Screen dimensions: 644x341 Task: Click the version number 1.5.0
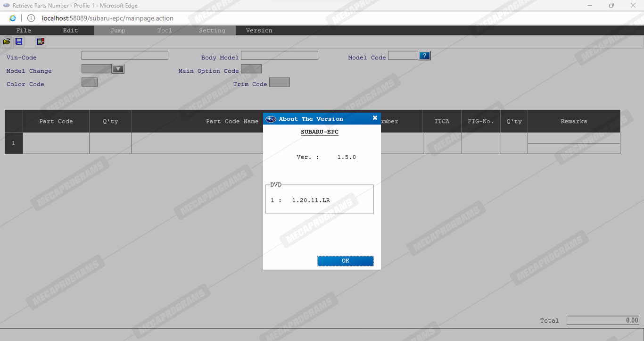[347, 157]
